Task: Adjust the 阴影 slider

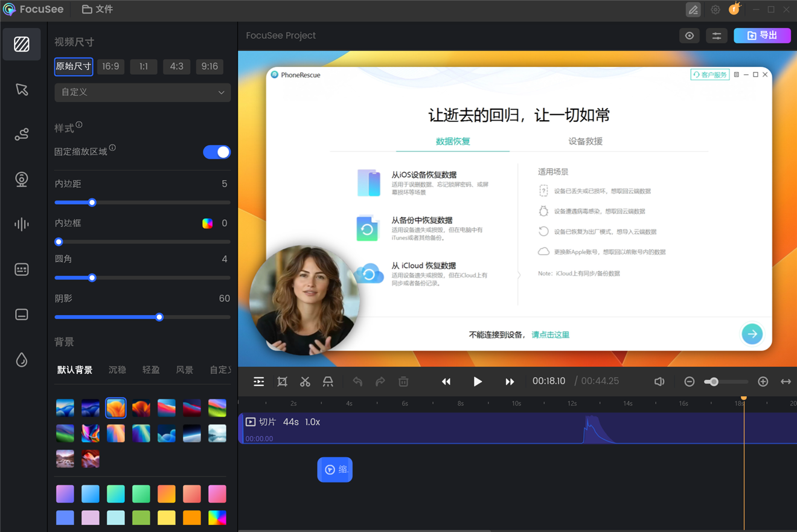Action: 142,317
